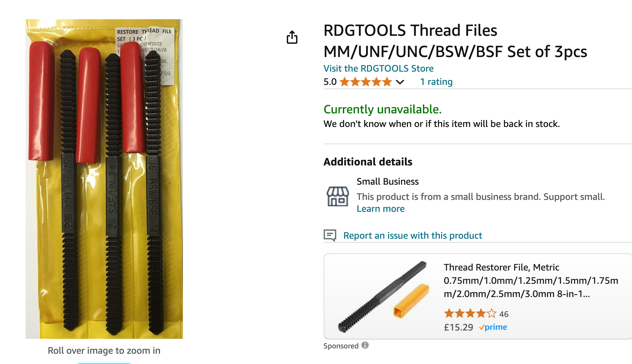Open 'Report an issue with this product'
This screenshot has width=632, height=364.
point(413,235)
